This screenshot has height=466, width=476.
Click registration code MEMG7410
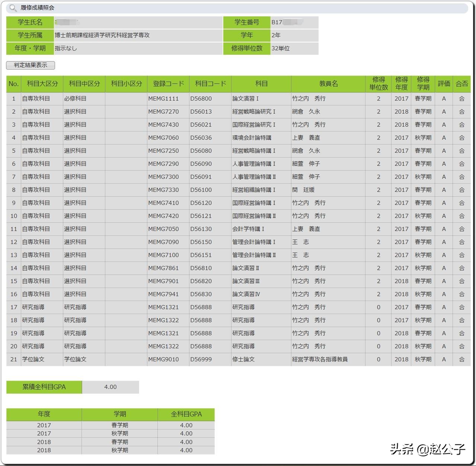click(163, 203)
